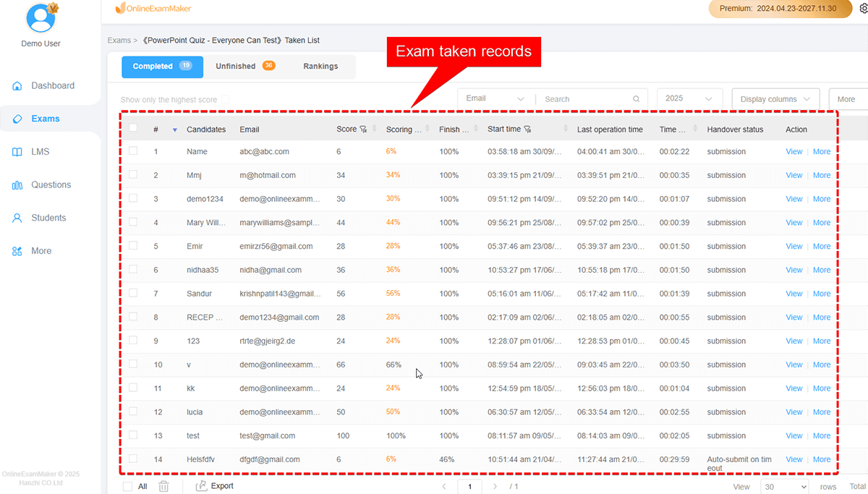Switch to the Rankings tab
The width and height of the screenshot is (868, 494).
tap(320, 67)
